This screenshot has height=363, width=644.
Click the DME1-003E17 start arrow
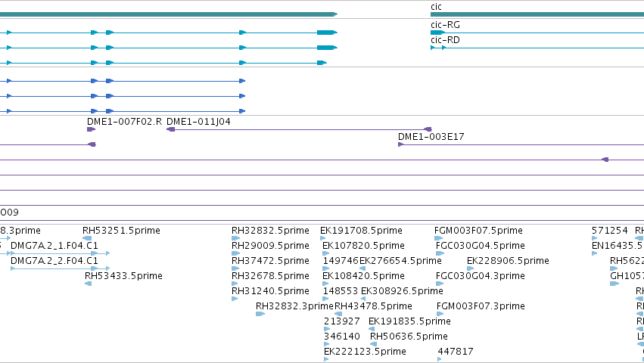click(401, 144)
